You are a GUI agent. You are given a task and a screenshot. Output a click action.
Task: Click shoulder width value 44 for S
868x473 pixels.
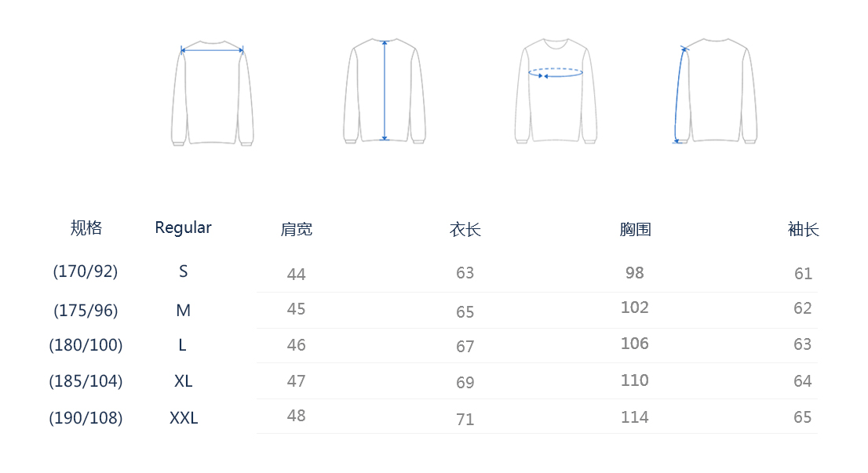[297, 275]
